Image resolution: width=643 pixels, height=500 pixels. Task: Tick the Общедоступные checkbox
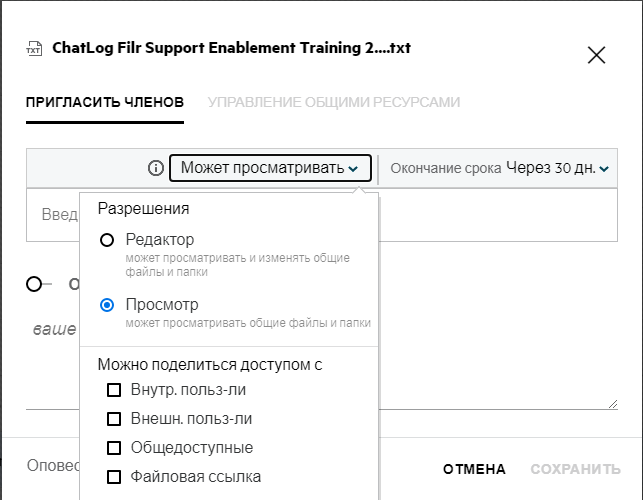[x=114, y=447]
